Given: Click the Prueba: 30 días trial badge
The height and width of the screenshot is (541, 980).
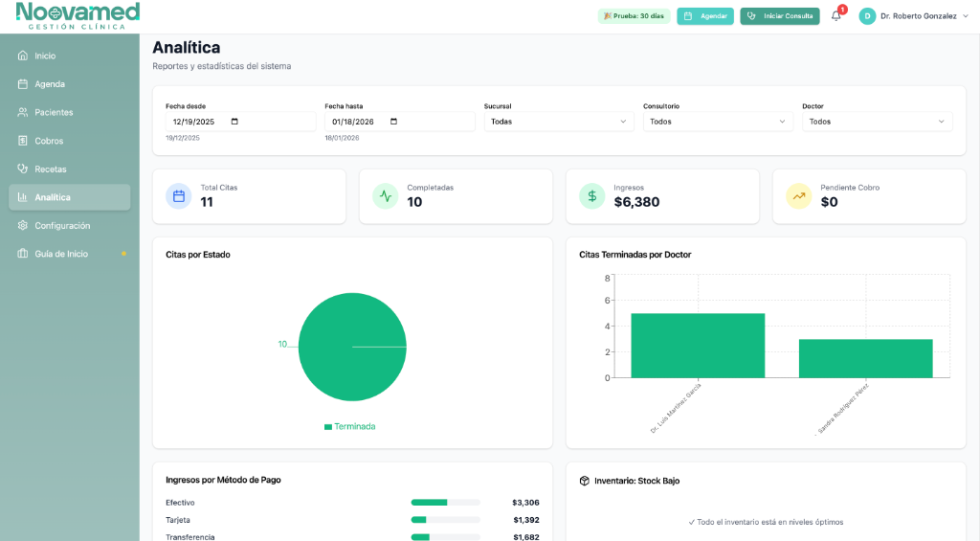Looking at the screenshot, I should click(x=635, y=16).
